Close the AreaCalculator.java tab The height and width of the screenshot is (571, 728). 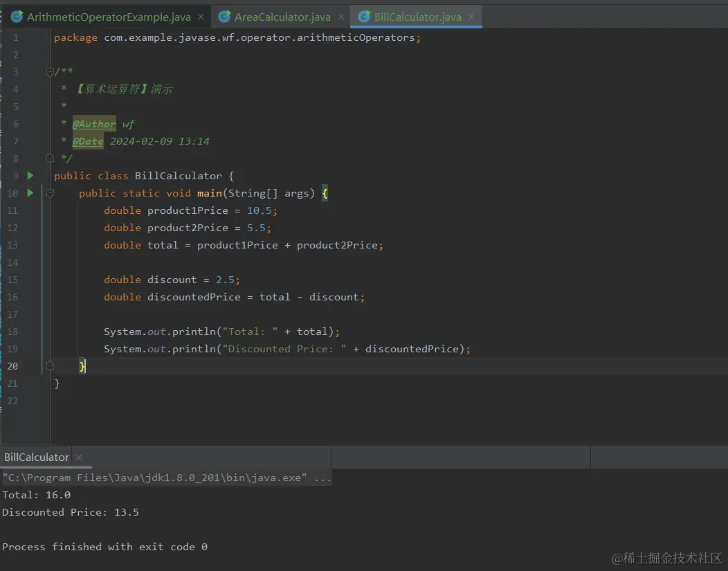(x=341, y=17)
